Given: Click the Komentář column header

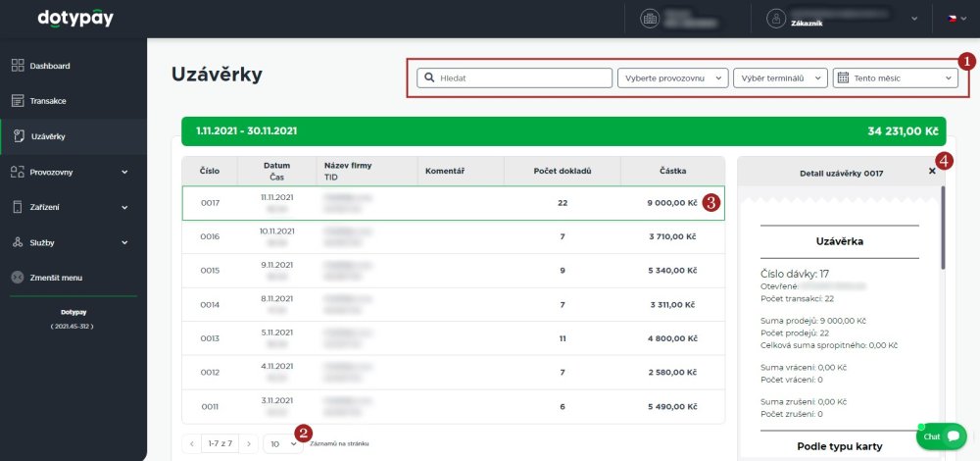Looking at the screenshot, I should coord(461,171).
